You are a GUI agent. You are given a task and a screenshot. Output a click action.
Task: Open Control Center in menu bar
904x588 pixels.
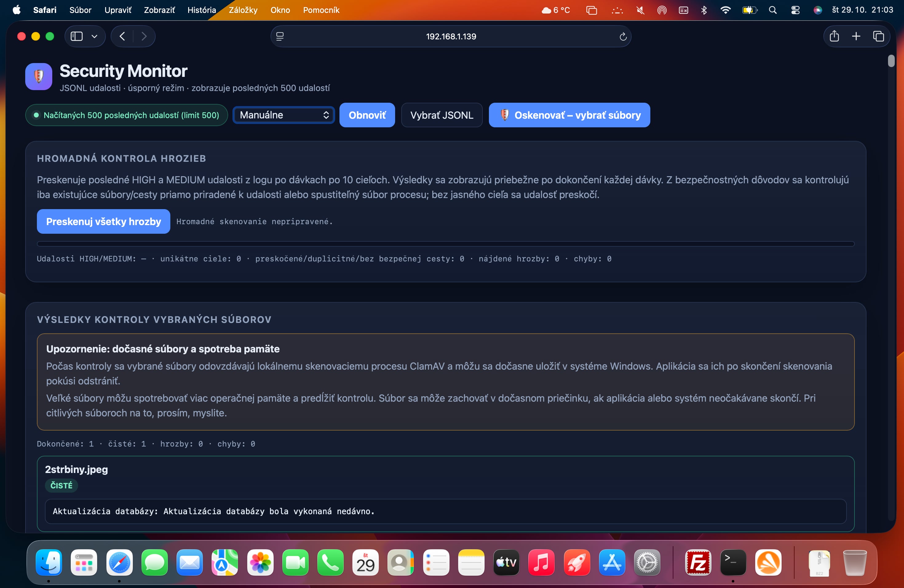pyautogui.click(x=795, y=10)
